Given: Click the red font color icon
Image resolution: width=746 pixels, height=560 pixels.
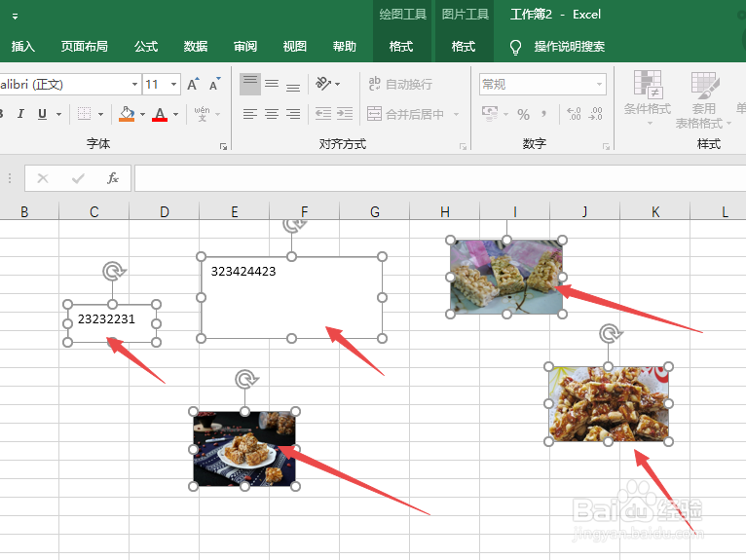Looking at the screenshot, I should click(160, 114).
